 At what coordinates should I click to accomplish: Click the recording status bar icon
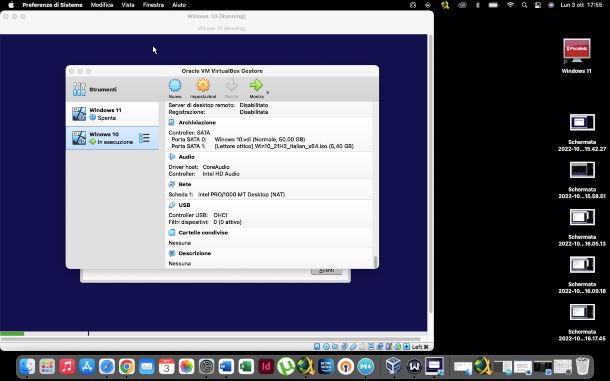(x=380, y=346)
